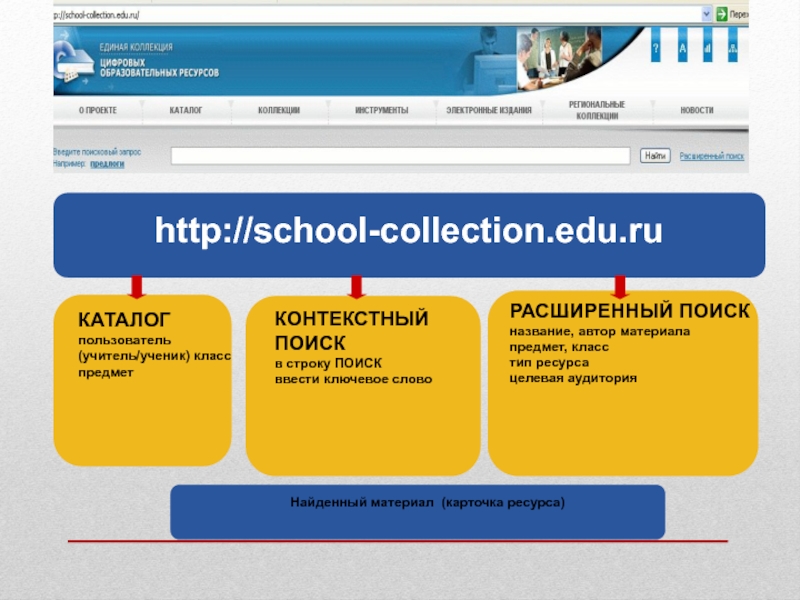Open the 'КОЛЛЕКЦИИ' menu item
This screenshot has height=600, width=800.
point(279,110)
